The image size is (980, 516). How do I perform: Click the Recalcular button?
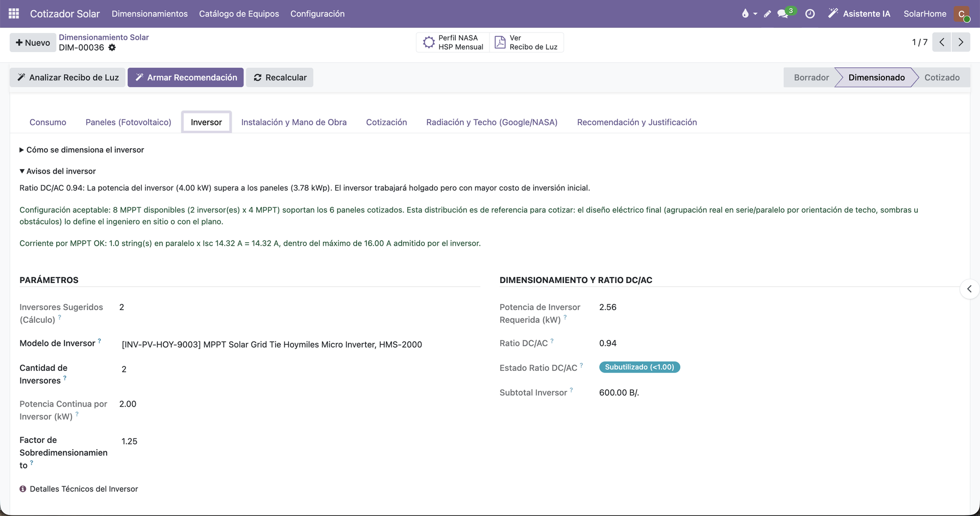tap(280, 78)
